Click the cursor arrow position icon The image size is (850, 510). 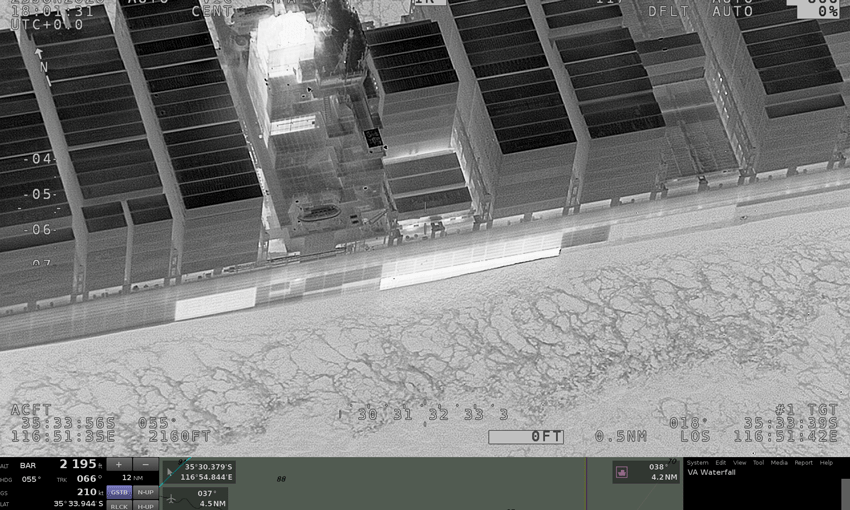click(171, 471)
